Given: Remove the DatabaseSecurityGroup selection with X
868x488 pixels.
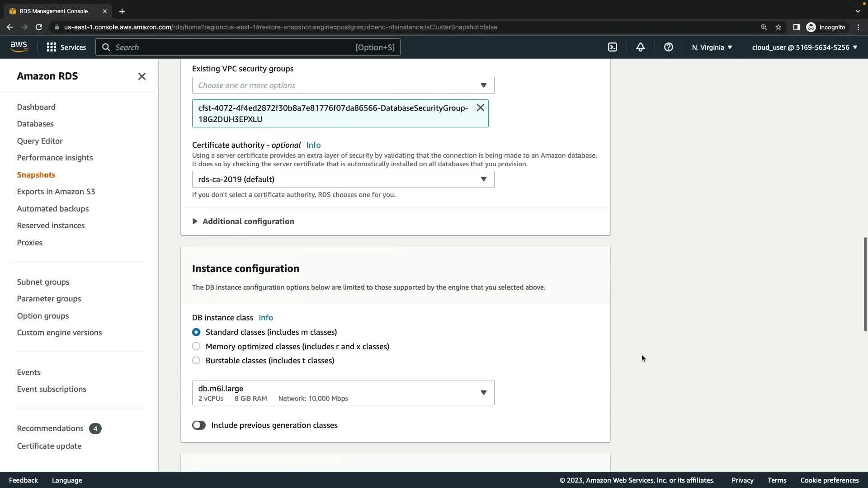Looking at the screenshot, I should tap(480, 108).
